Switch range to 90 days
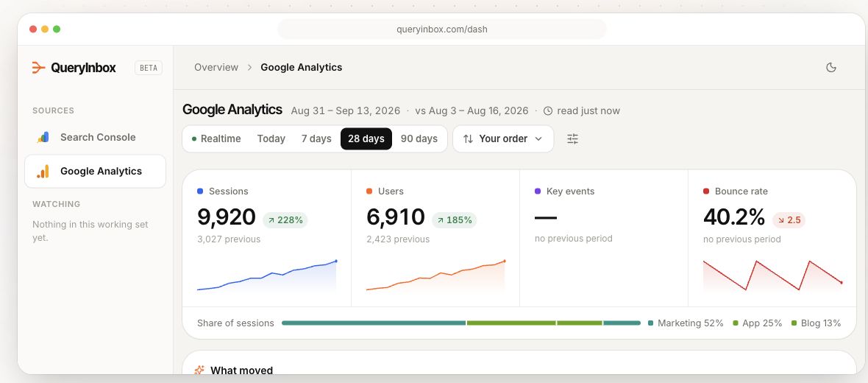The height and width of the screenshot is (383, 868). click(x=419, y=139)
